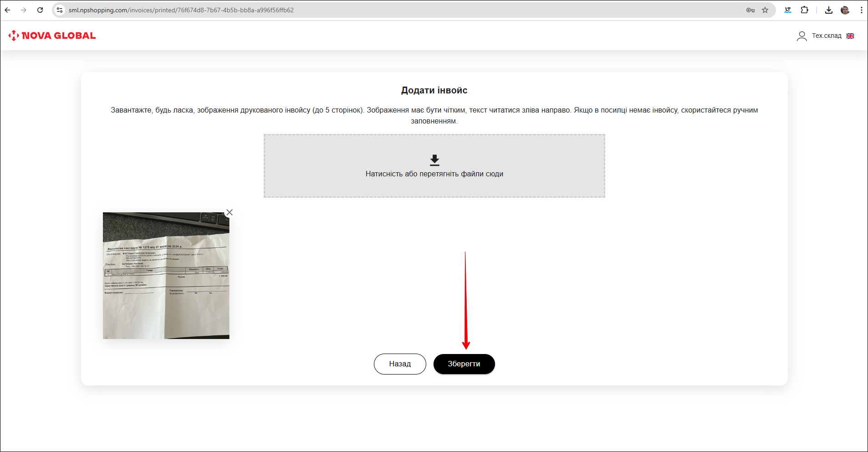Go back to the previous page
The image size is (868, 452).
(x=8, y=10)
